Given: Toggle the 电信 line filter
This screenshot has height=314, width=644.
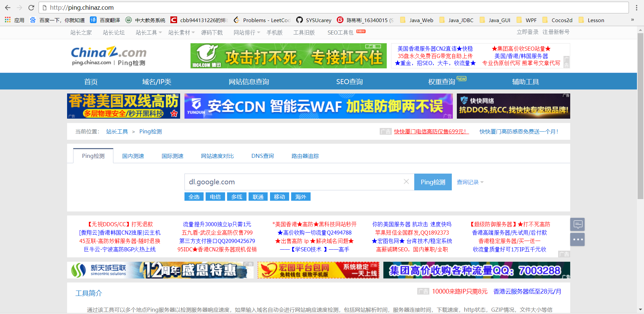Looking at the screenshot, I should coord(215,197).
